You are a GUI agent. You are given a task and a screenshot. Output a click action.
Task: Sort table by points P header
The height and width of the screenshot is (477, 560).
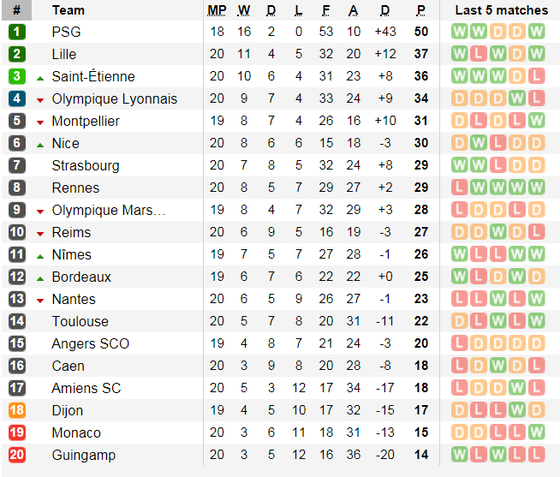point(421,10)
